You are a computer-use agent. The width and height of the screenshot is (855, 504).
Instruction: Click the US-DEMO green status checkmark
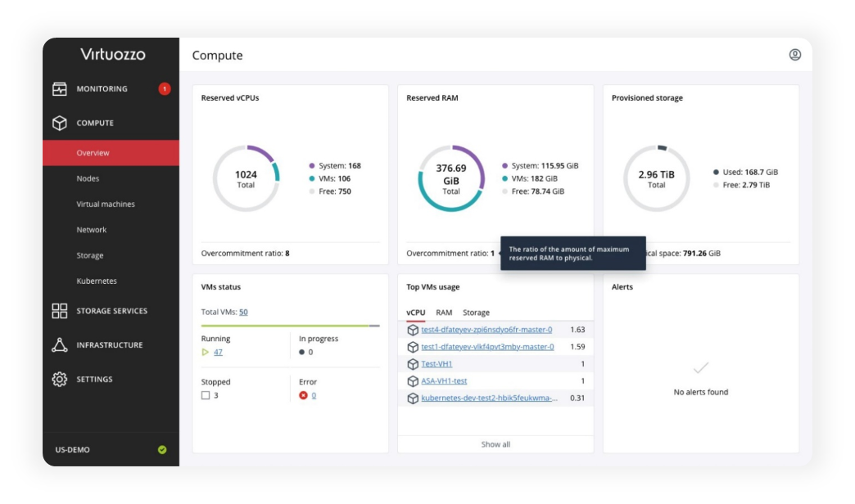coord(162,449)
